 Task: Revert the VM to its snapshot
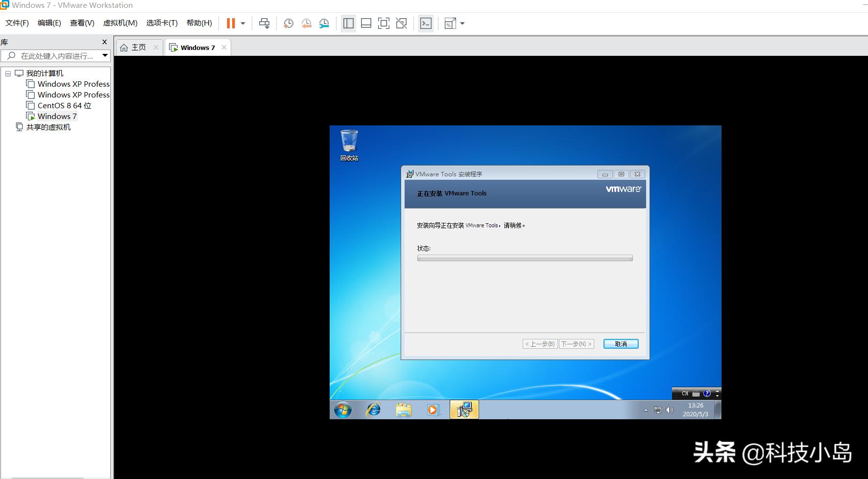coord(307,23)
